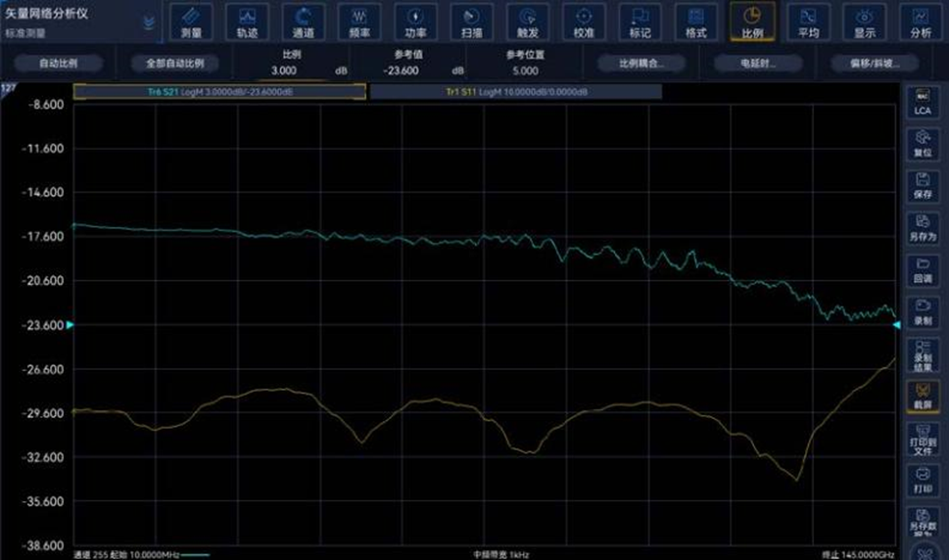949x560 pixels.
Task: Click the 复位 (Reset) sidebar icon
Action: [x=922, y=144]
